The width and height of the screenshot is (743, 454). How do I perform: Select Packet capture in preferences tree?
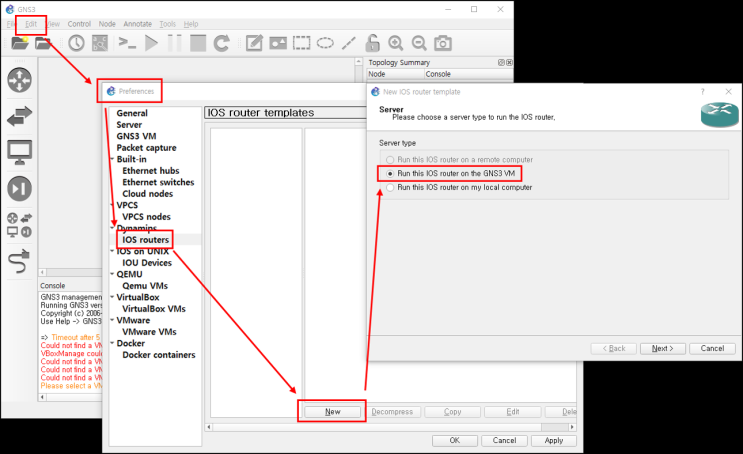[x=146, y=148]
